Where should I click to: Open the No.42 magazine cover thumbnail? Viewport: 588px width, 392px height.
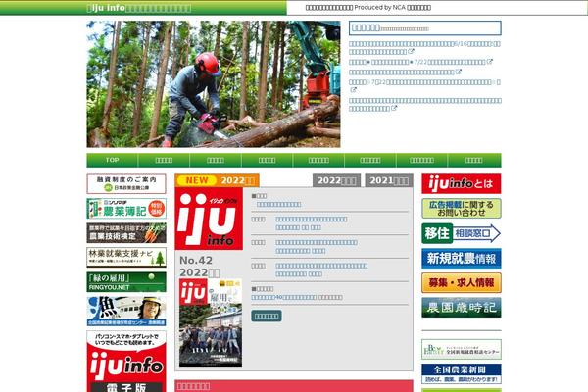click(x=211, y=322)
